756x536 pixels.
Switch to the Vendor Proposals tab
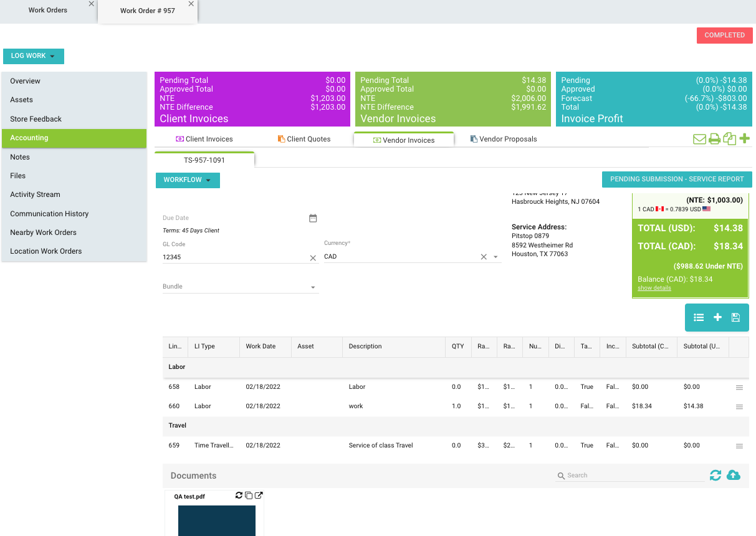pos(503,139)
